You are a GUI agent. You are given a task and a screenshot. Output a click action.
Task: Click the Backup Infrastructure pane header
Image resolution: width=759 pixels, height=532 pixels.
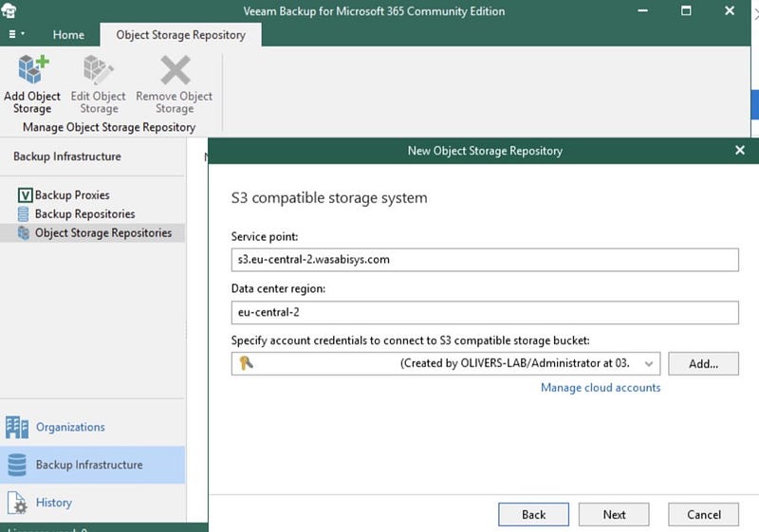click(66, 156)
